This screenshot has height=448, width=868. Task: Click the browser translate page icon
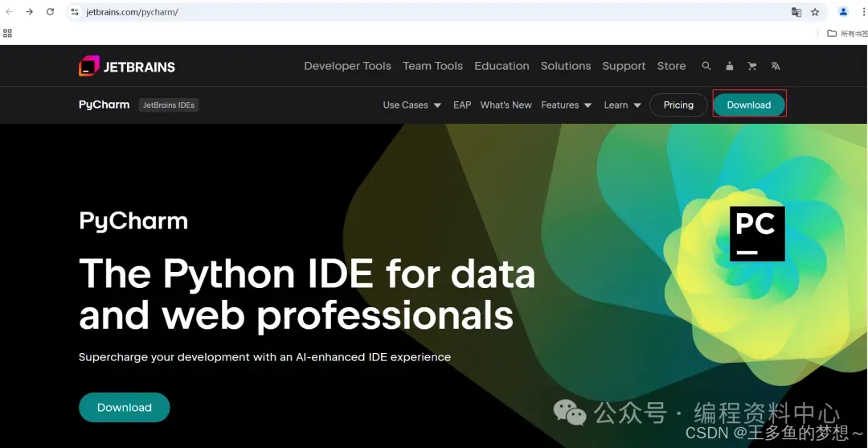point(796,12)
